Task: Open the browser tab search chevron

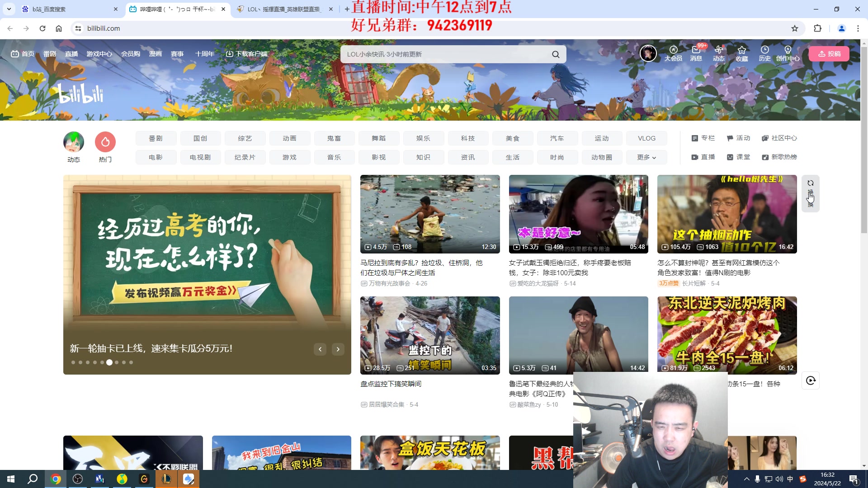Action: pyautogui.click(x=9, y=9)
